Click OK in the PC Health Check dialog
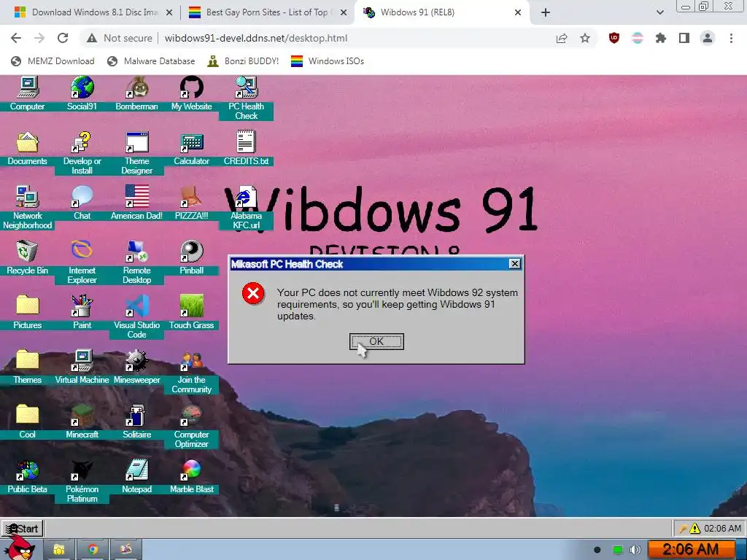Image resolution: width=747 pixels, height=560 pixels. [376, 341]
